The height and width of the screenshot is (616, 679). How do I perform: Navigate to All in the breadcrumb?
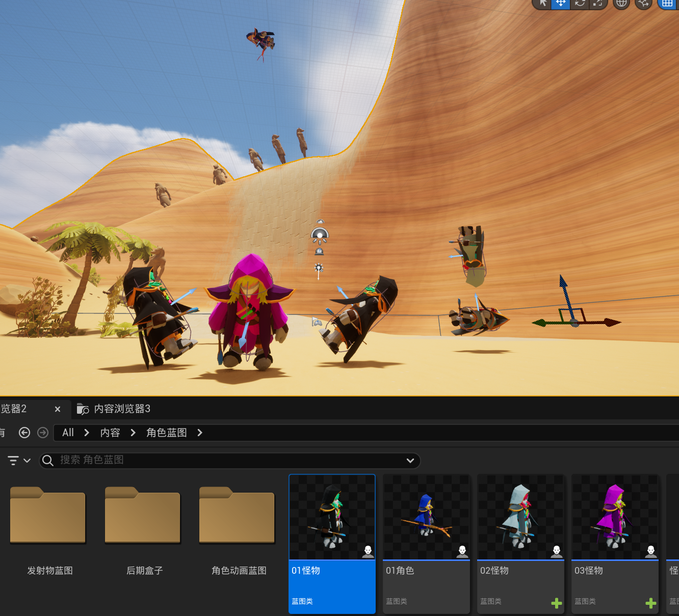(x=68, y=433)
